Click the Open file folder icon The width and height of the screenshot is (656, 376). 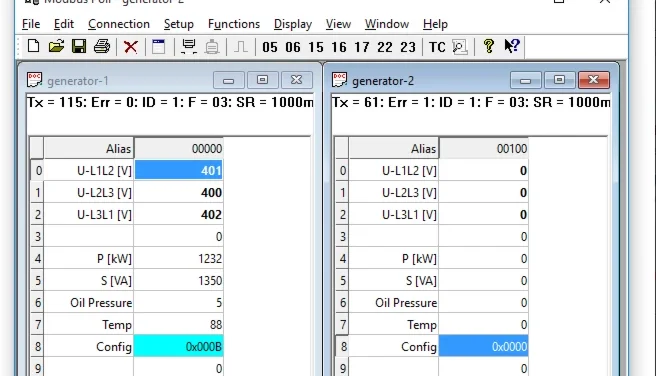click(56, 46)
